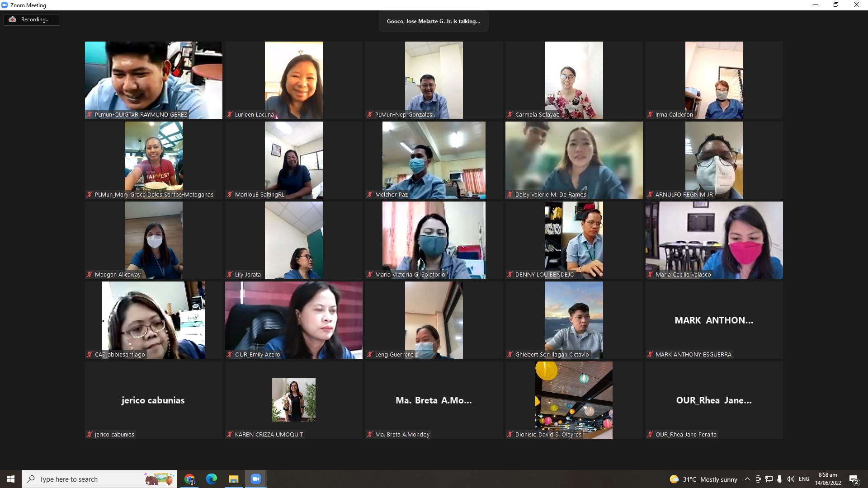Select MarilouB SaltingRL video tile

pyautogui.click(x=294, y=160)
